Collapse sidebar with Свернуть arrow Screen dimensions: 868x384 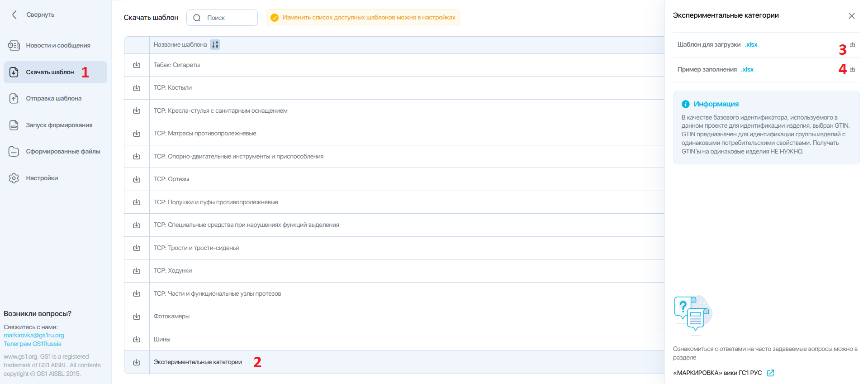(x=14, y=14)
